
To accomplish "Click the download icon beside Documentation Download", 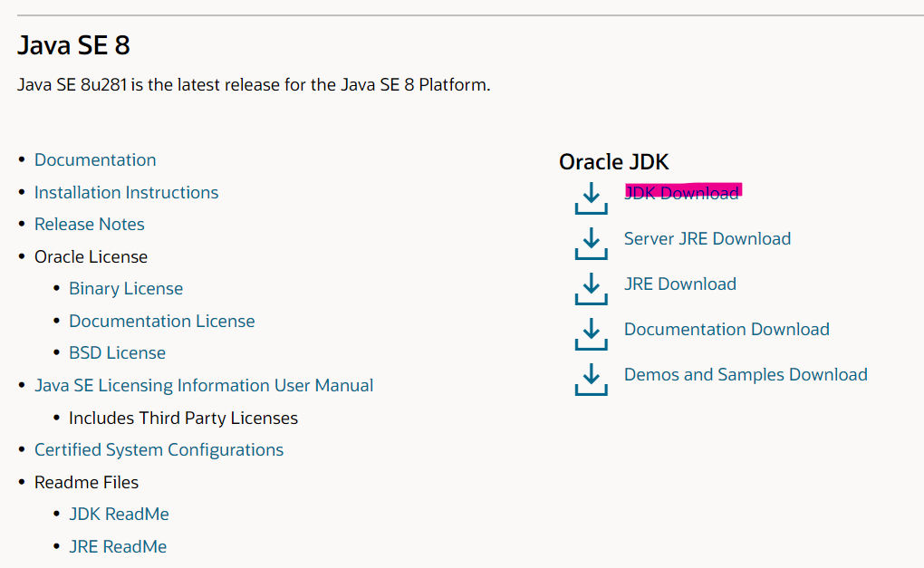I will click(x=591, y=334).
